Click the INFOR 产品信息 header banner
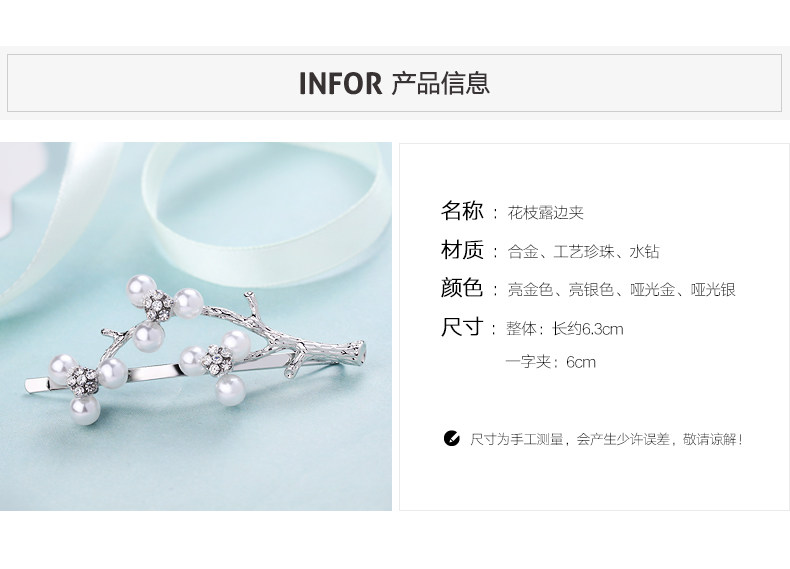This screenshot has height=569, width=790. [x=394, y=83]
